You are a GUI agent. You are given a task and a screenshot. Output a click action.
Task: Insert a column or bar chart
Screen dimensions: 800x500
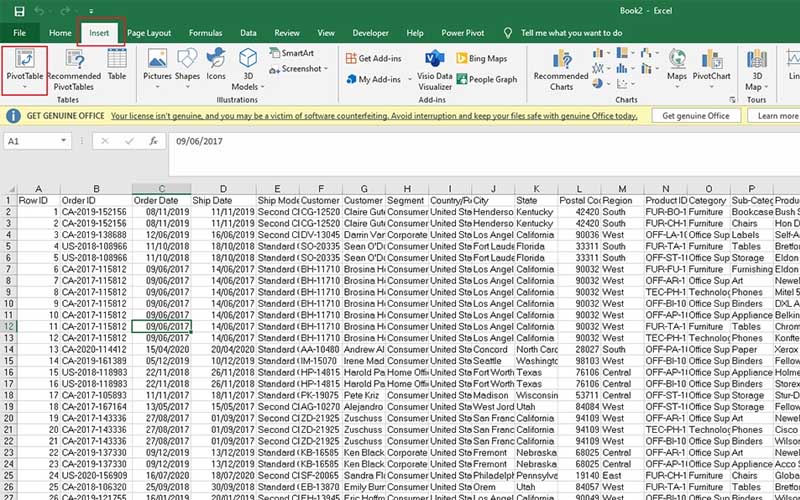[x=597, y=53]
